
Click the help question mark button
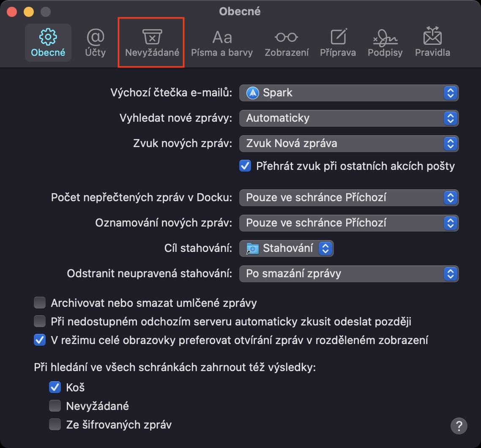coord(459,426)
